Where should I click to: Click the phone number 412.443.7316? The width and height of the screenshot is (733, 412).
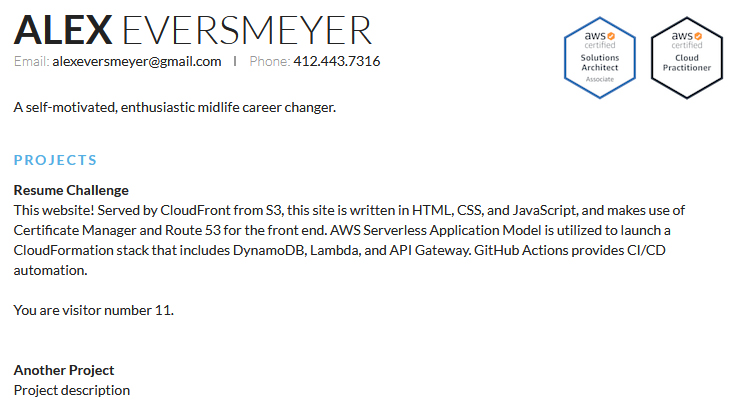tap(337, 61)
